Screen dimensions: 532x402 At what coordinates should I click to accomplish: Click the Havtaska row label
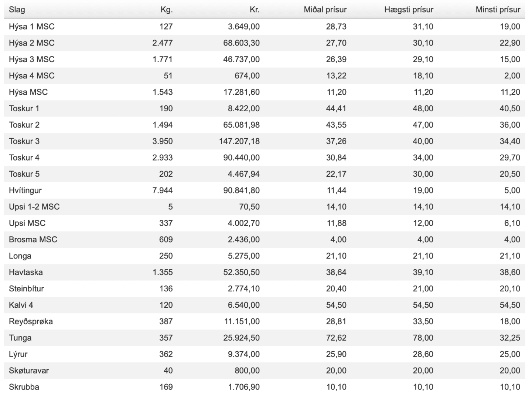click(26, 272)
